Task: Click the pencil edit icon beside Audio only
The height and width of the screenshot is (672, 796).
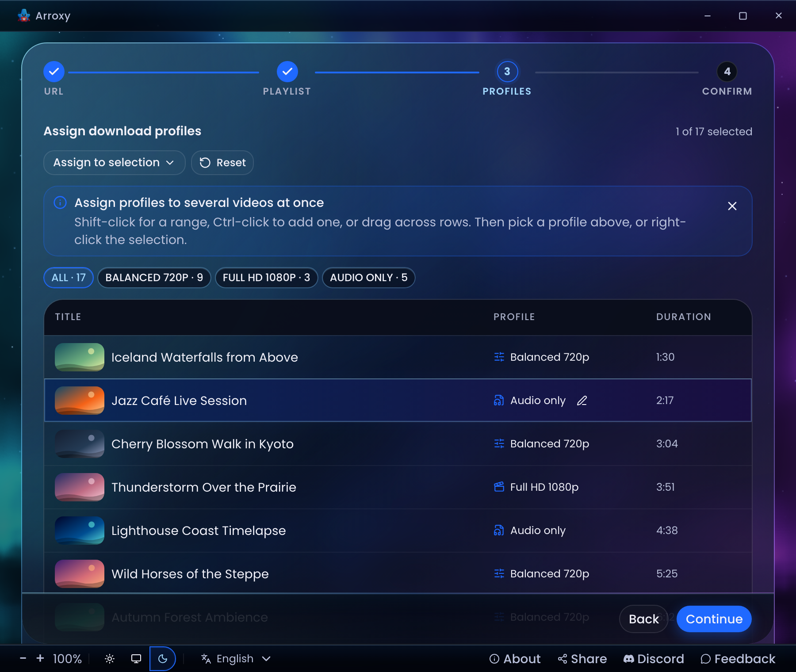Action: [x=582, y=401]
